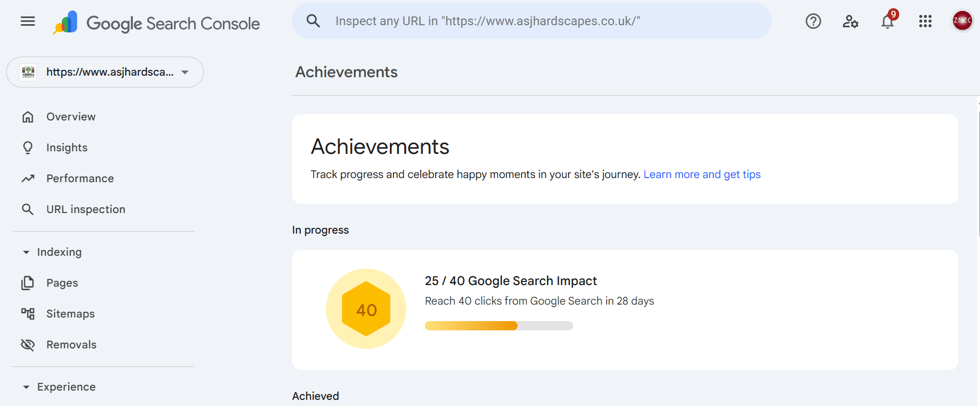The height and width of the screenshot is (406, 980).
Task: Open the account profile avatar
Action: click(961, 21)
